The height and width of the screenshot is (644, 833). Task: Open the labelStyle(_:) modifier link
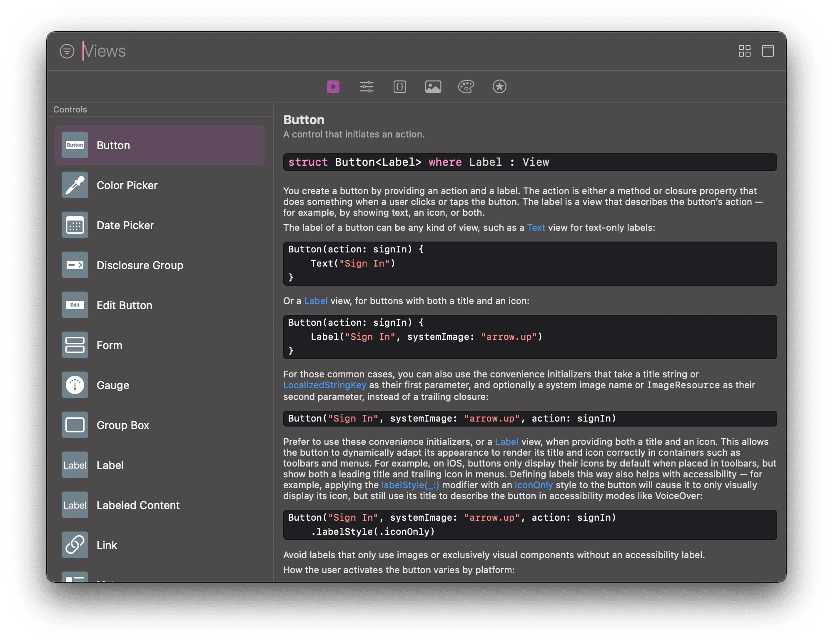410,485
